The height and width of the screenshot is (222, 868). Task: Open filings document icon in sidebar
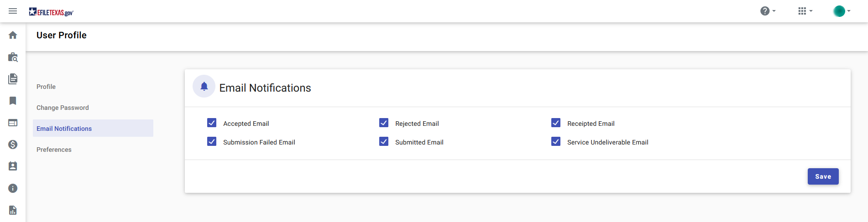(13, 79)
